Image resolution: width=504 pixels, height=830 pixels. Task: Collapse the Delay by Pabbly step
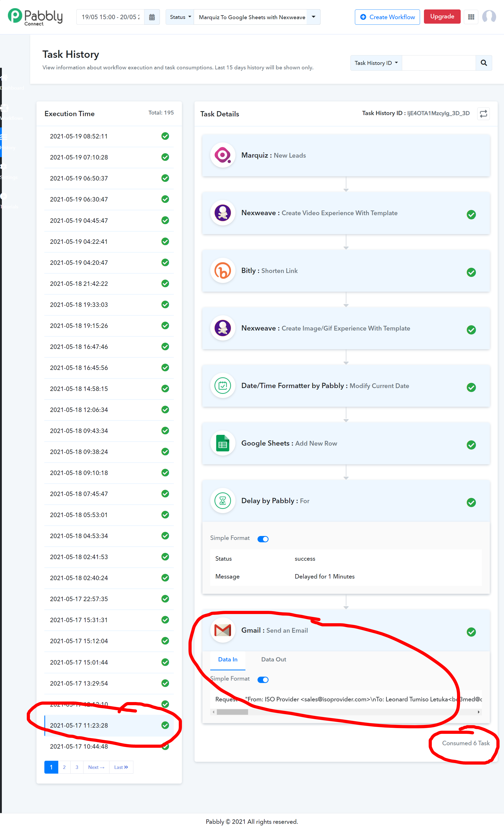(346, 501)
